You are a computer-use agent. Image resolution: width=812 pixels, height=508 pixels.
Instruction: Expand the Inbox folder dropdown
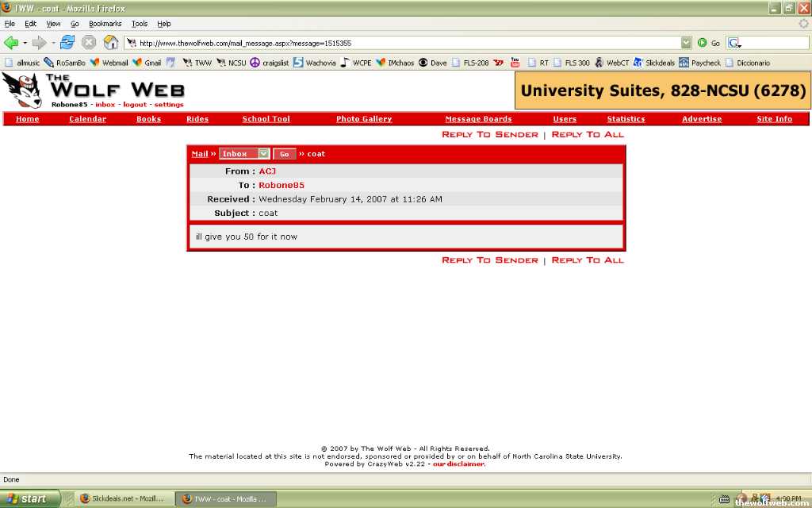point(263,154)
